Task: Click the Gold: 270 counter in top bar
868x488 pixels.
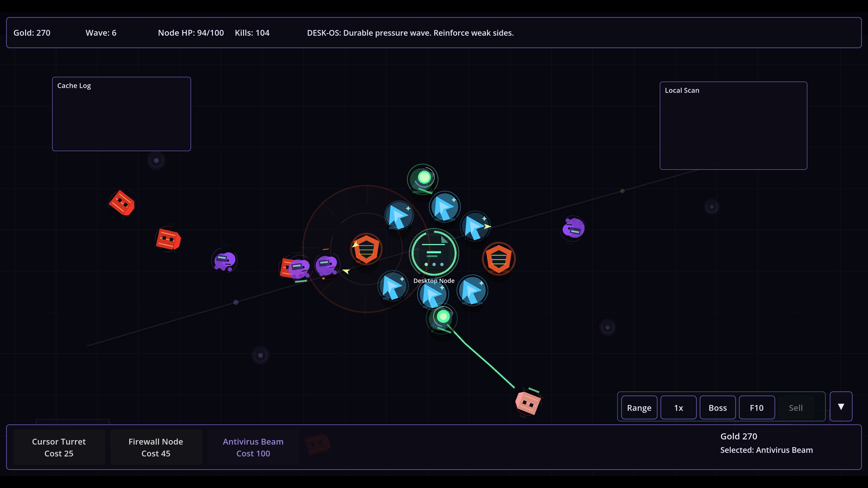Action: [32, 33]
